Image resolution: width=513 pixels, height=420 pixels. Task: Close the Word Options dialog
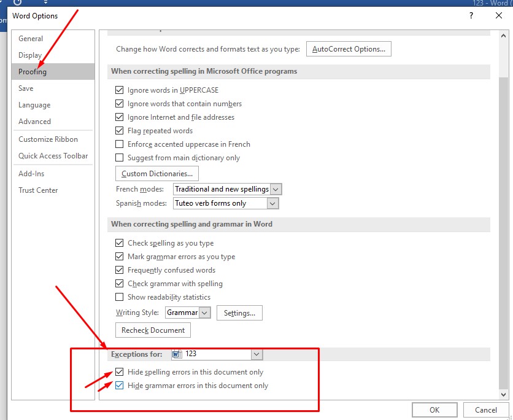499,15
